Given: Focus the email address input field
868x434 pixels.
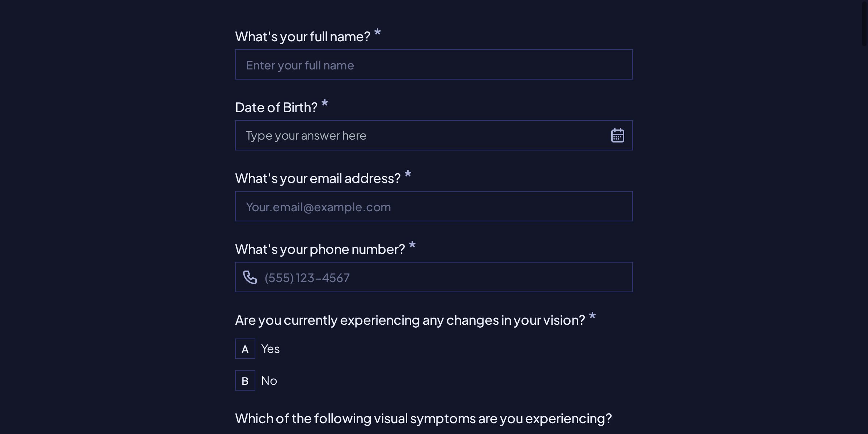Looking at the screenshot, I should point(434,206).
